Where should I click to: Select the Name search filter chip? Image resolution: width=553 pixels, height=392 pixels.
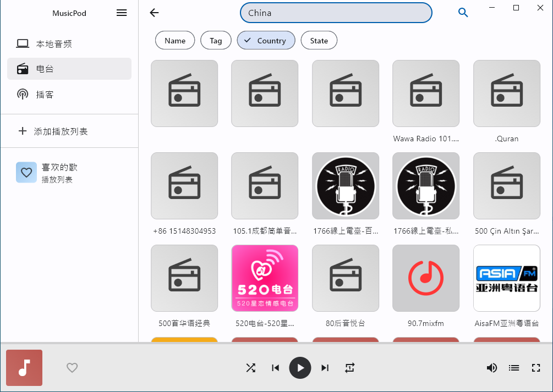pos(175,41)
